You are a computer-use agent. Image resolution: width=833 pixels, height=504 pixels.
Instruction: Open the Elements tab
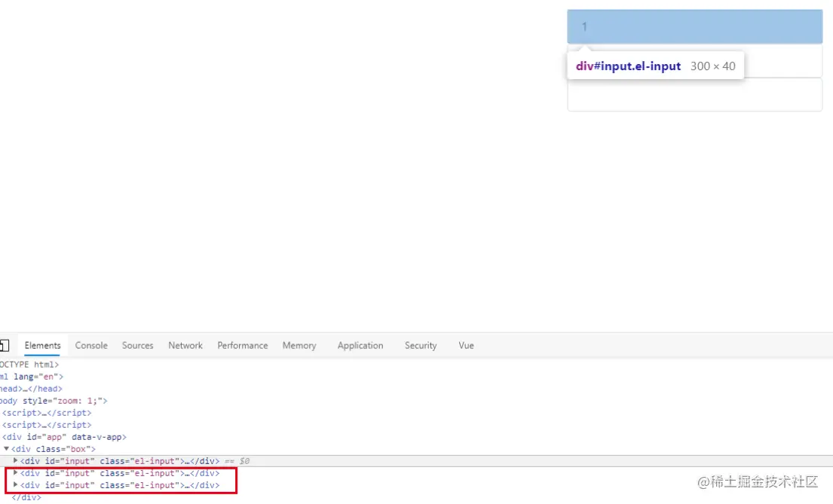click(x=42, y=345)
